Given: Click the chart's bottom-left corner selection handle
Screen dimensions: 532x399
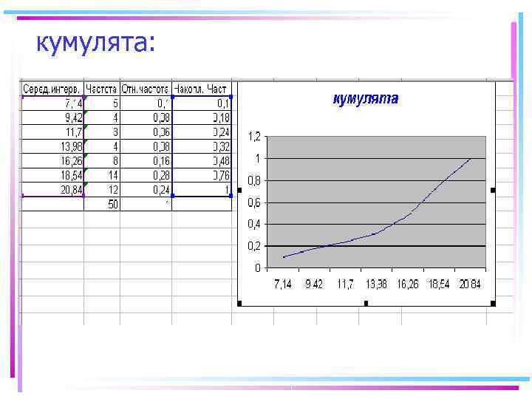Looking at the screenshot, I should [239, 303].
